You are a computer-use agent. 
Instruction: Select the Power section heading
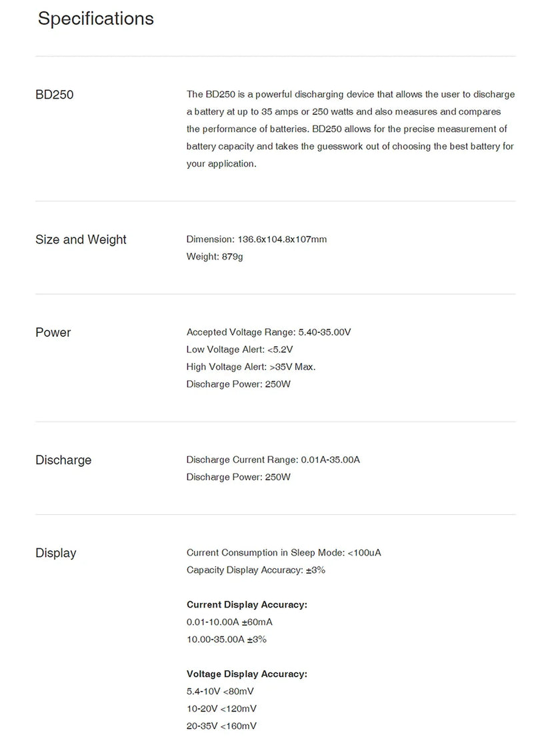click(x=53, y=332)
